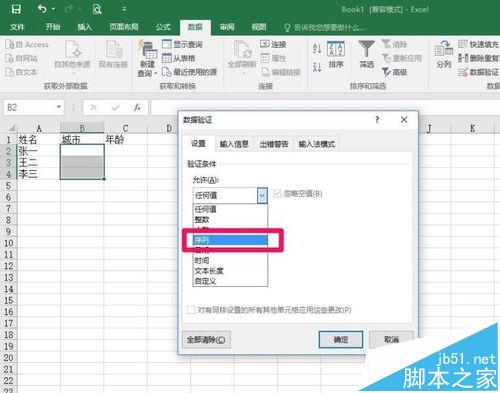Toggle apply changes to all same-setting cells checkbox

191,310
